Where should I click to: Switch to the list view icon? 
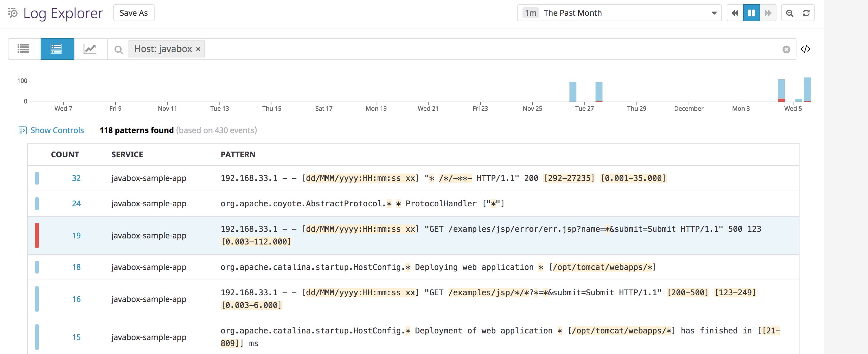pos(23,49)
